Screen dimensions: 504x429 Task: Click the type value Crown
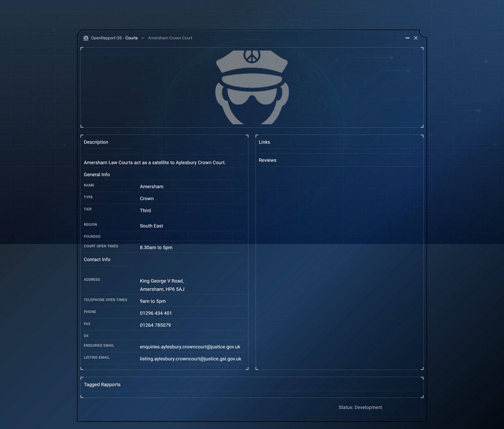click(x=147, y=199)
